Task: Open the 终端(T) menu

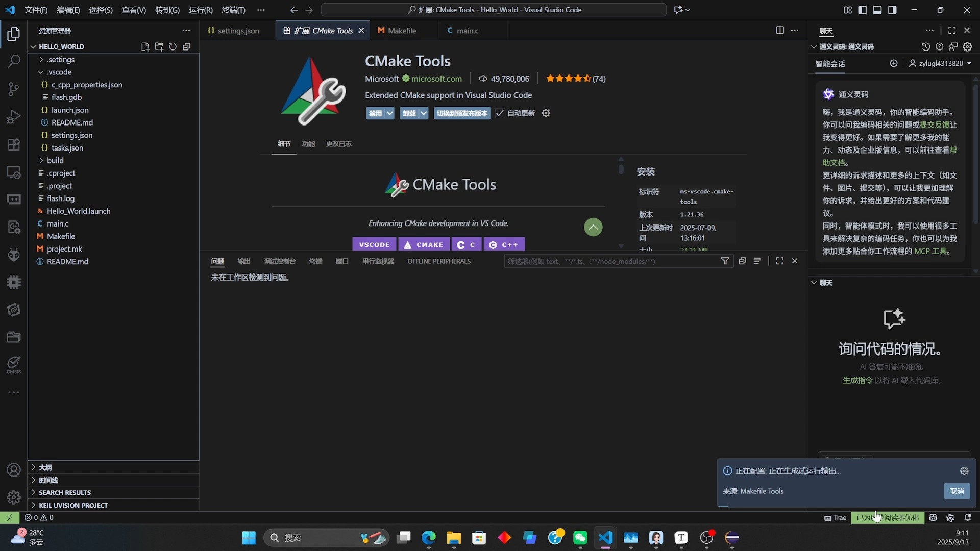Action: [233, 10]
